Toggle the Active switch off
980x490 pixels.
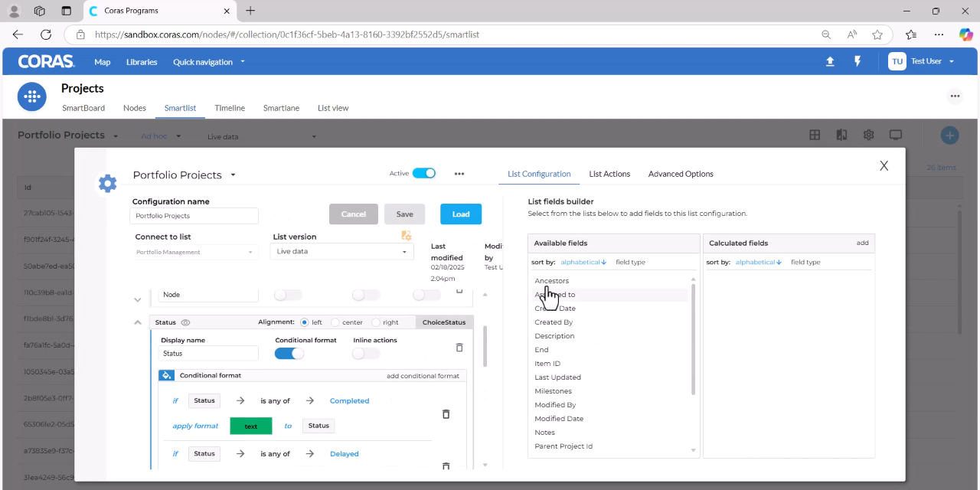tap(424, 173)
